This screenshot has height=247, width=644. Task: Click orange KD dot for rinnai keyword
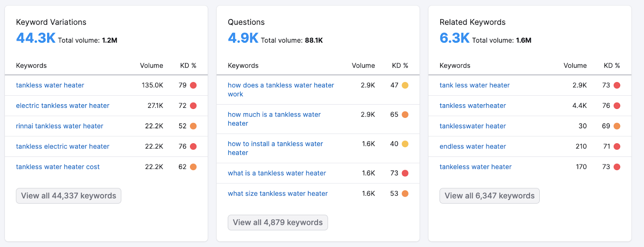coord(193,126)
